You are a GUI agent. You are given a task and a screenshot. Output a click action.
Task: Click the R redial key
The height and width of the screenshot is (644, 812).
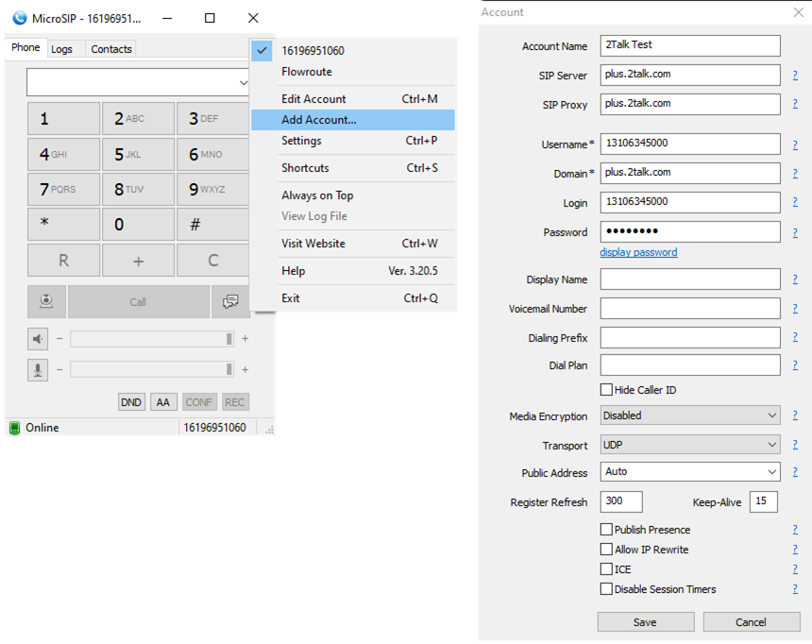coord(63,260)
